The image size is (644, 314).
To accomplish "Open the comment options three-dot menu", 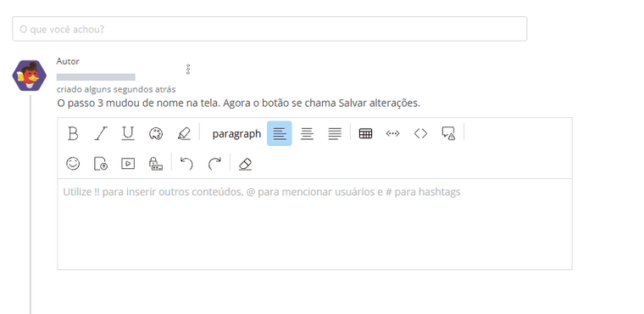I will click(188, 69).
